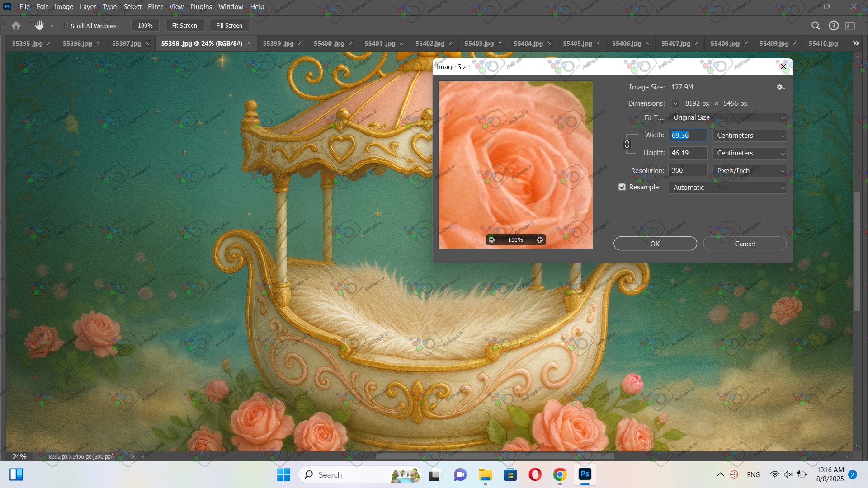This screenshot has height=488, width=868.
Task: Click the Height input field
Action: pos(687,153)
